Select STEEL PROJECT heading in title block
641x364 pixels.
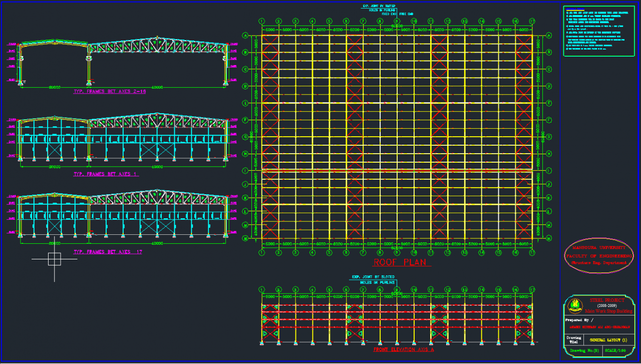pyautogui.click(x=607, y=300)
